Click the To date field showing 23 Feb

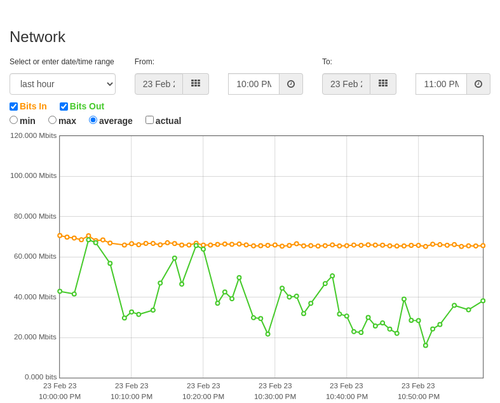click(x=346, y=84)
